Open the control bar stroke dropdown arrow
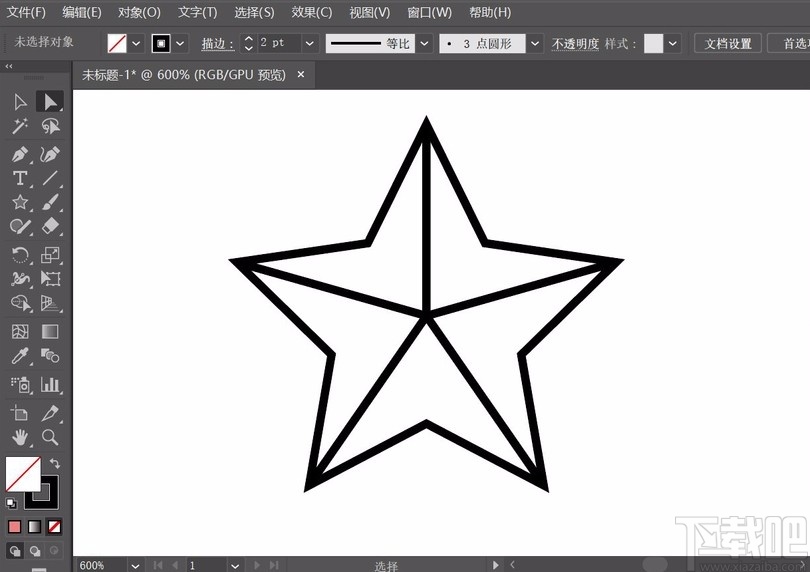 [x=180, y=43]
